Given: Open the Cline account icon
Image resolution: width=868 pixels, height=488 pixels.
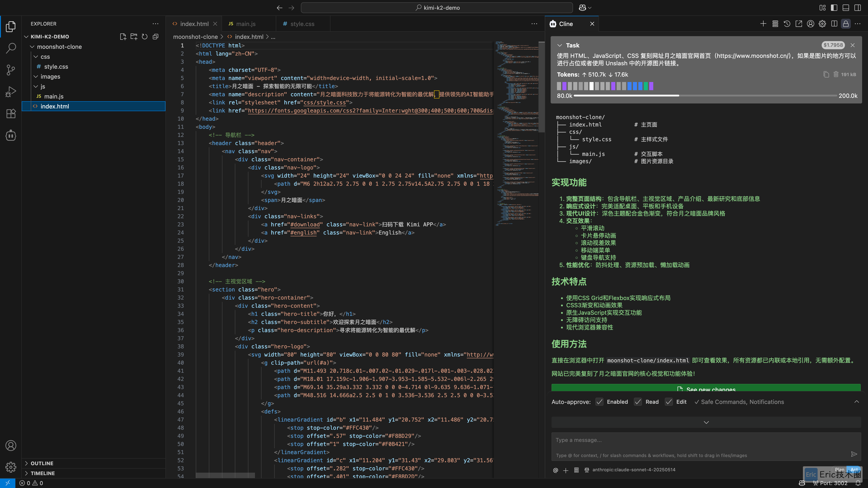Looking at the screenshot, I should click(810, 23).
